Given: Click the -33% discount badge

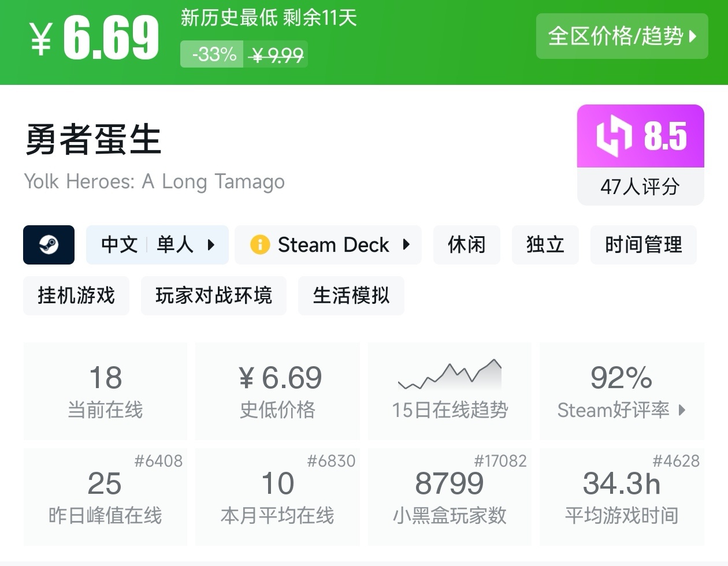Looking at the screenshot, I should (213, 54).
